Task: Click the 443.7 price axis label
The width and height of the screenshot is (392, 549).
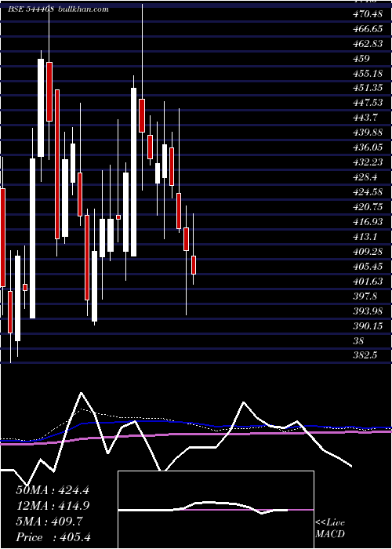Action: [x=366, y=118]
